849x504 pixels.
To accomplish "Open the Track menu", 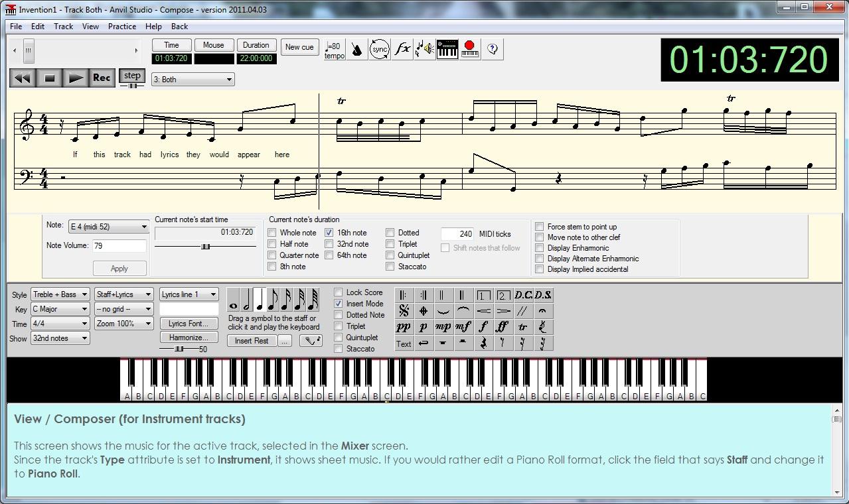I will (63, 27).
